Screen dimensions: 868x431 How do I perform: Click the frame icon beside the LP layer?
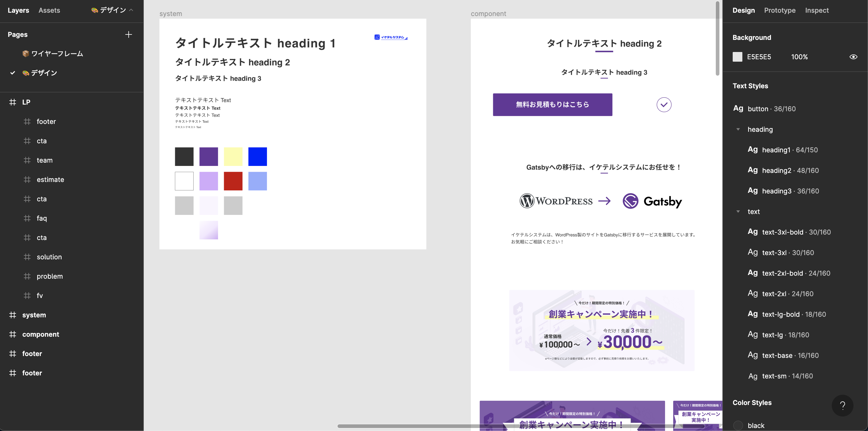click(x=13, y=102)
